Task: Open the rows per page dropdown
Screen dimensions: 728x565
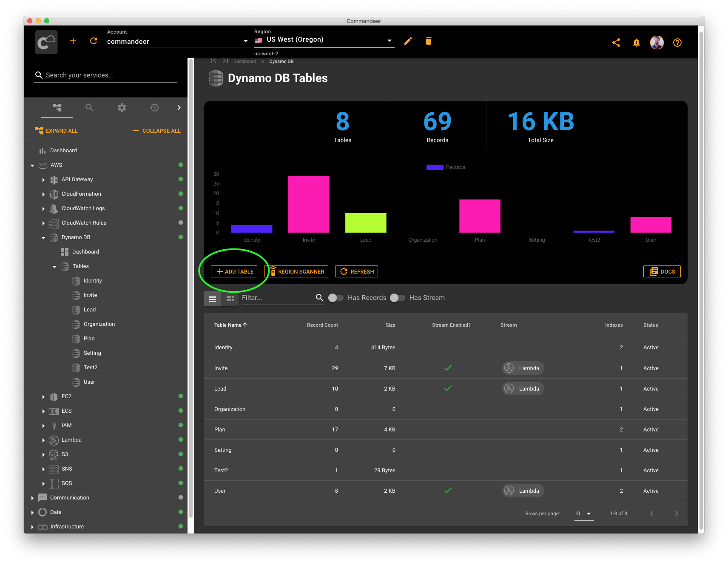Action: point(583,514)
